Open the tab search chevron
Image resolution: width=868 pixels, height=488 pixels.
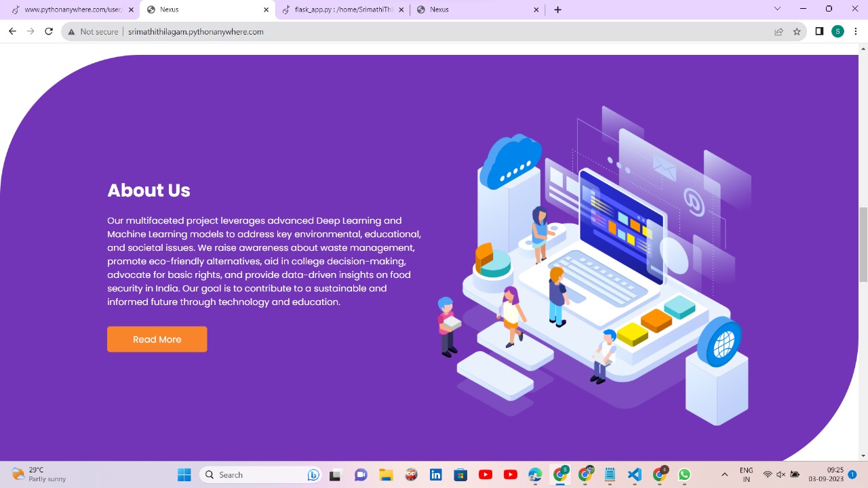[777, 9]
